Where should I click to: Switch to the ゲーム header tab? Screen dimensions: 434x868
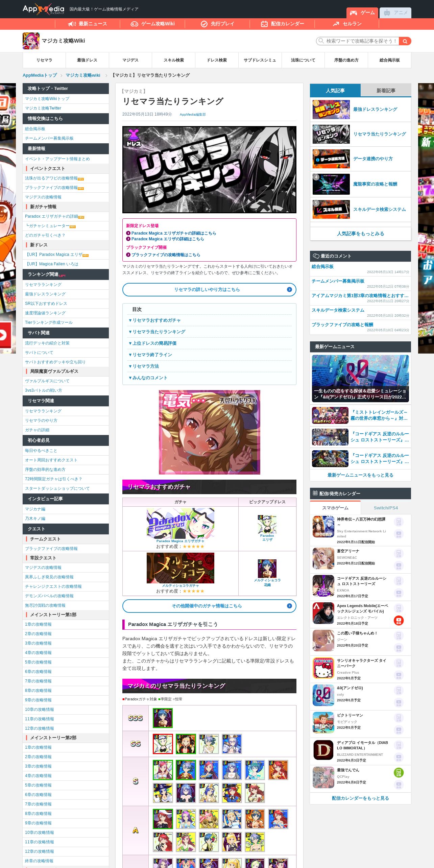pyautogui.click(x=362, y=13)
